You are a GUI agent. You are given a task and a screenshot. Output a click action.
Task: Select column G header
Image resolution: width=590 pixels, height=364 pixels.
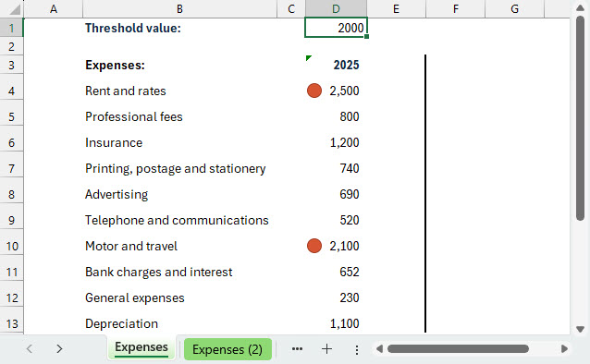(515, 9)
